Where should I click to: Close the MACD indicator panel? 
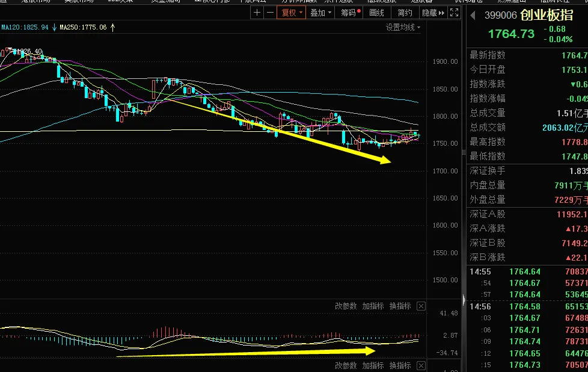point(421,306)
